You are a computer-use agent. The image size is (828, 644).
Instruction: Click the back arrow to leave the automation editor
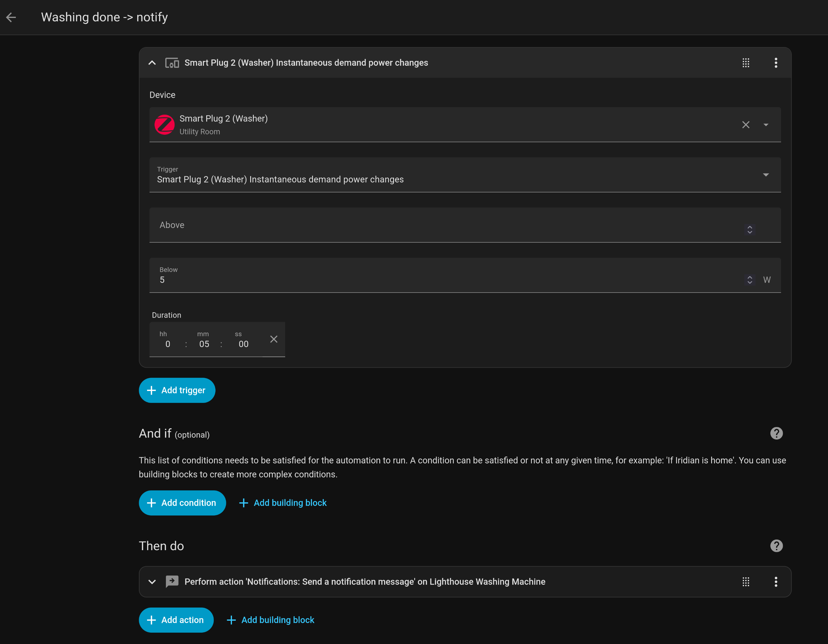[11, 17]
